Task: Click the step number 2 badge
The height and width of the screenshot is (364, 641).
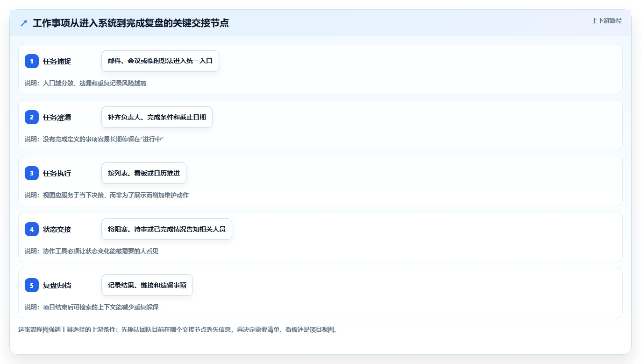Action: click(x=32, y=117)
